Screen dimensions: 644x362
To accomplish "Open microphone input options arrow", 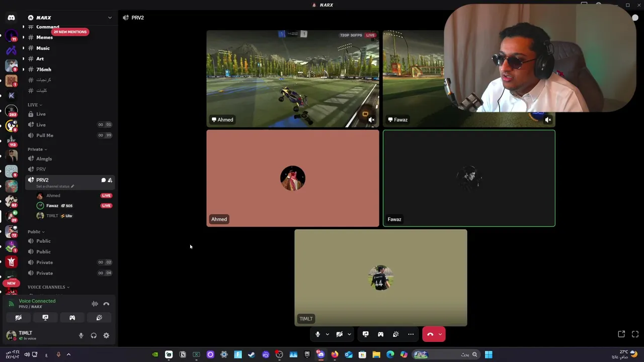I will pyautogui.click(x=327, y=334).
